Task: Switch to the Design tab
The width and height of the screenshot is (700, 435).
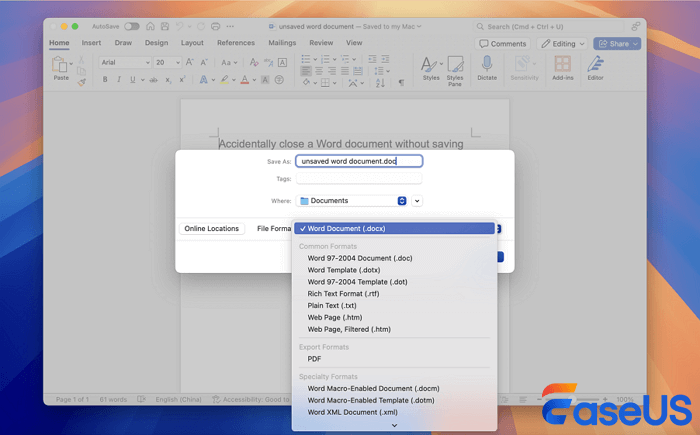Action: tap(156, 43)
